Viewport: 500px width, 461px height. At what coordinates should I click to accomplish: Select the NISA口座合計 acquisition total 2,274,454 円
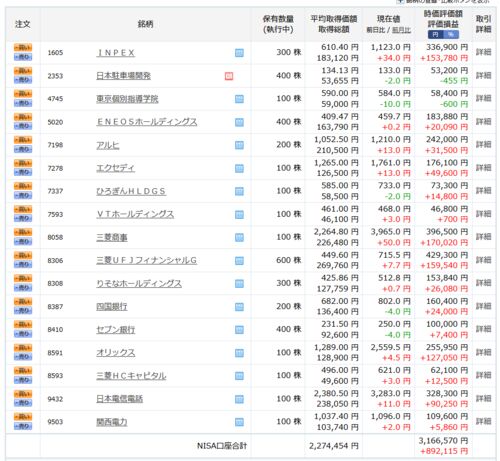[334, 446]
